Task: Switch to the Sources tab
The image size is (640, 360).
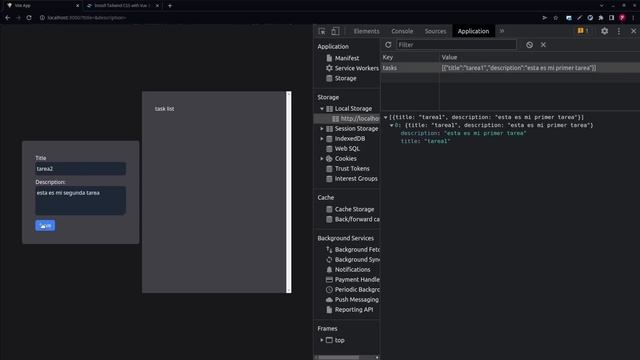Action: (x=435, y=31)
